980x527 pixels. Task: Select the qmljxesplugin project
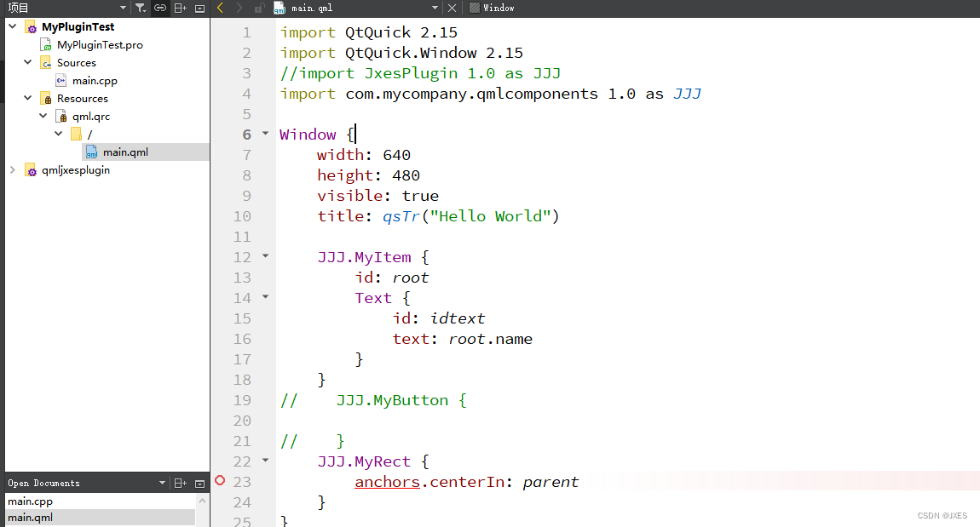(x=76, y=170)
